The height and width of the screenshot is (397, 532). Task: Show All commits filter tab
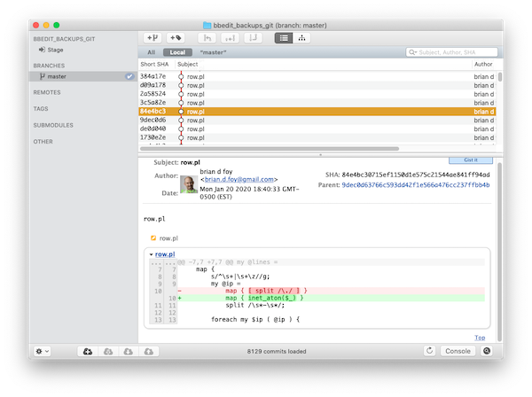(152, 52)
